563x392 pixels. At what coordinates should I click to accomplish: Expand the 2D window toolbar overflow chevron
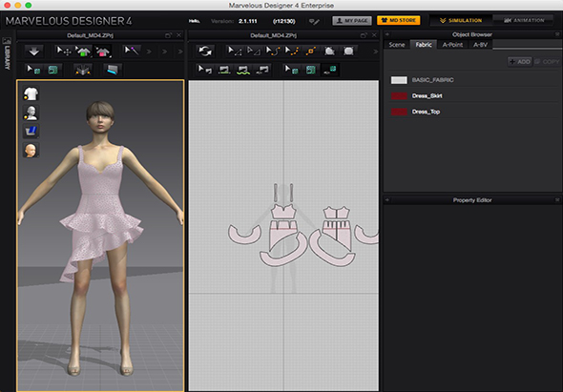point(376,52)
